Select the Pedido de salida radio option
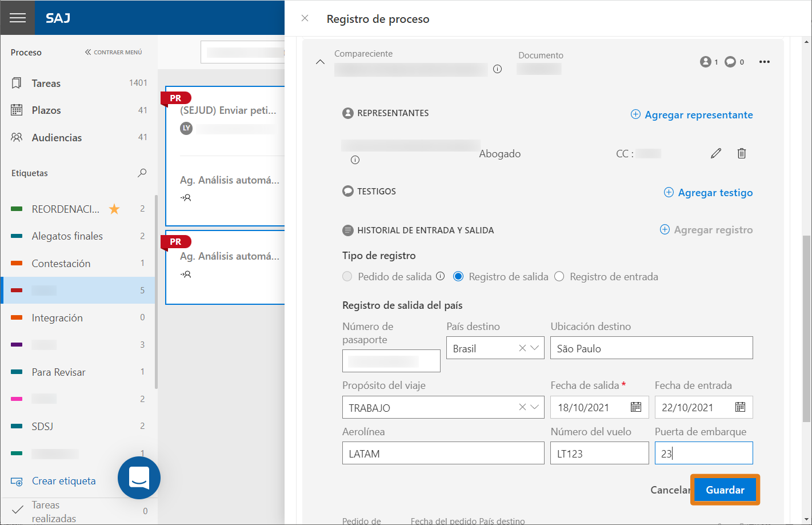This screenshot has height=525, width=812. pos(347,277)
